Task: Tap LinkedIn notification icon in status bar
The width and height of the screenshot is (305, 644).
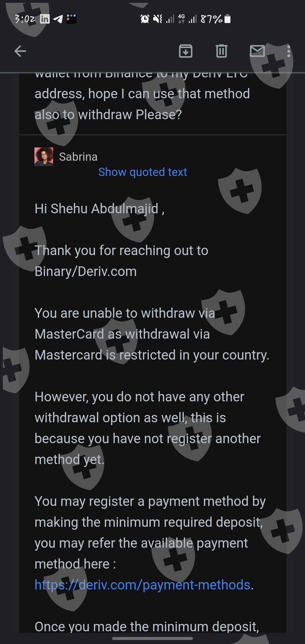Action: [45, 19]
